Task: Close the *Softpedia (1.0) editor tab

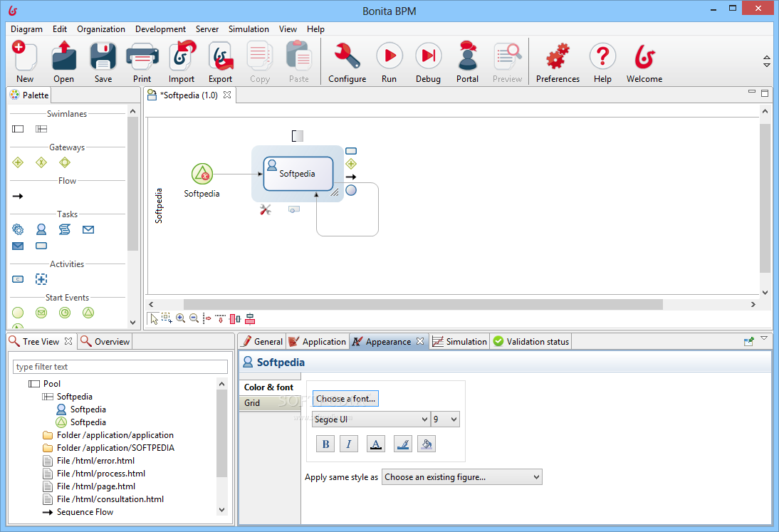Action: 227,95
